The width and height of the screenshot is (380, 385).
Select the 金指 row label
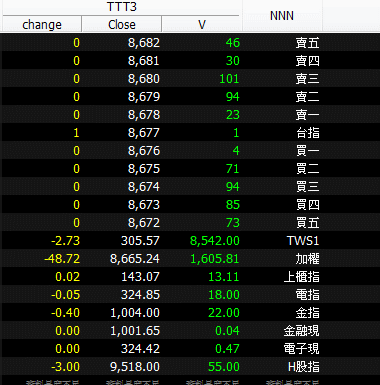click(x=307, y=313)
